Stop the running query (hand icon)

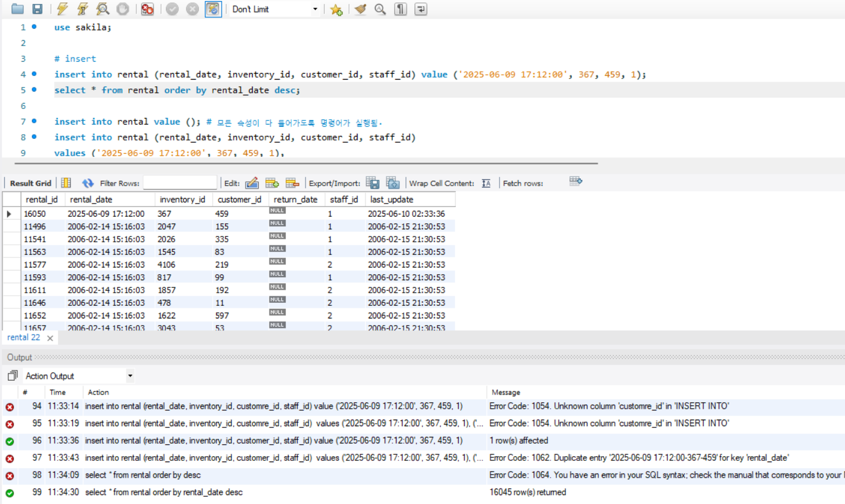(x=123, y=9)
